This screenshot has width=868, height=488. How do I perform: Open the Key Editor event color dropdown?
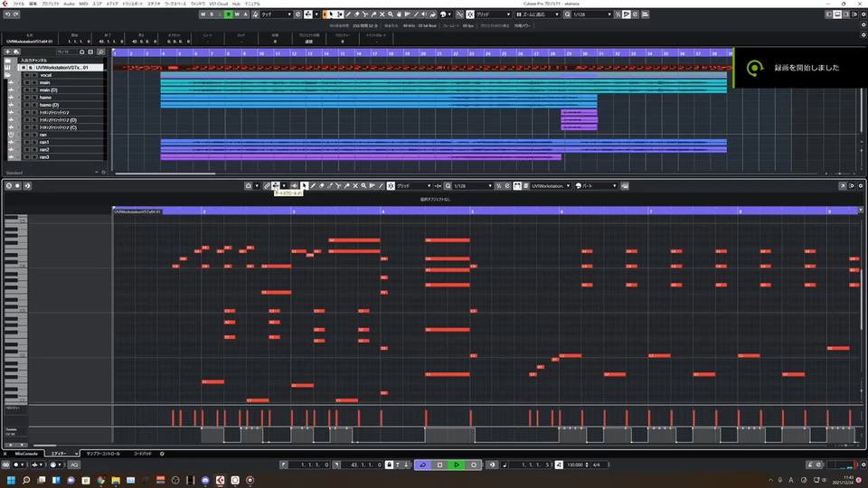[x=596, y=186]
